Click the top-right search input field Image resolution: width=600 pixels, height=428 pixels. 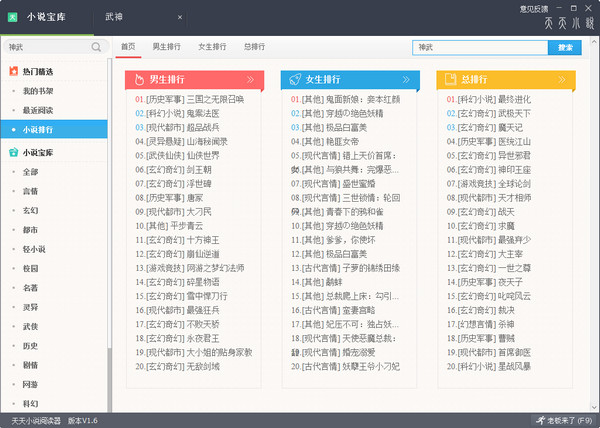[x=480, y=47]
